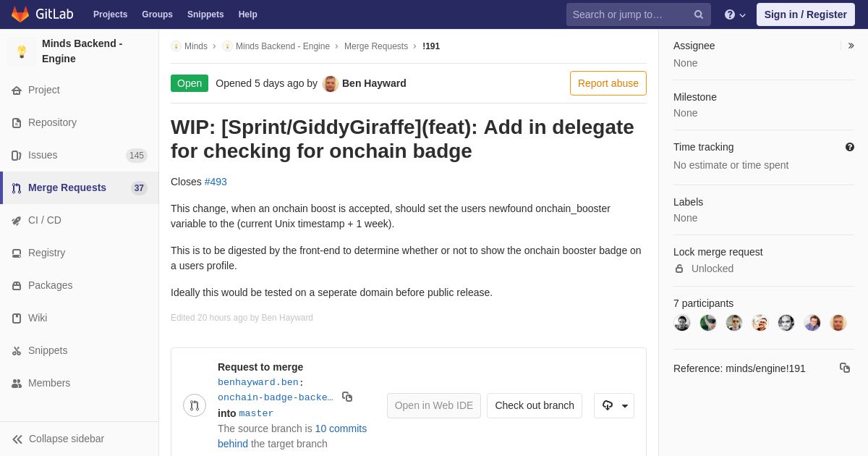Click the sidebar Snippets scissors icon
868x456 pixels.
tap(17, 351)
